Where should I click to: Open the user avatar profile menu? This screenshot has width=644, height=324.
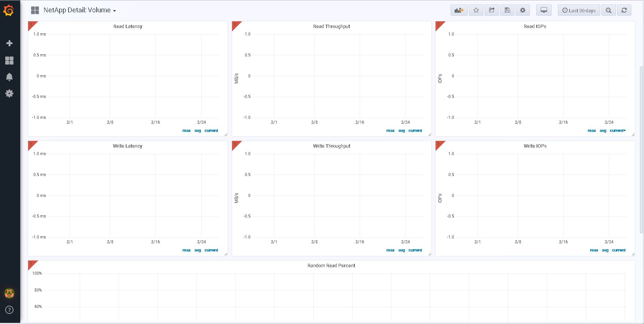[x=9, y=293]
